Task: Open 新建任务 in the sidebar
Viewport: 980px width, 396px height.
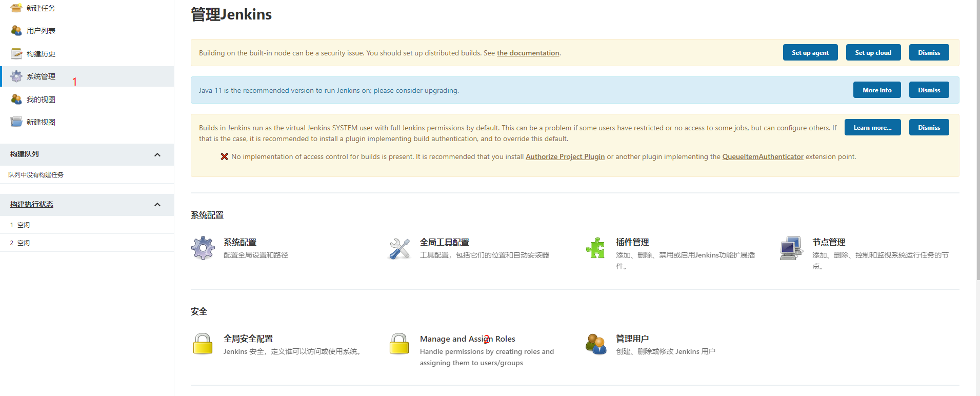Action: pos(41,8)
